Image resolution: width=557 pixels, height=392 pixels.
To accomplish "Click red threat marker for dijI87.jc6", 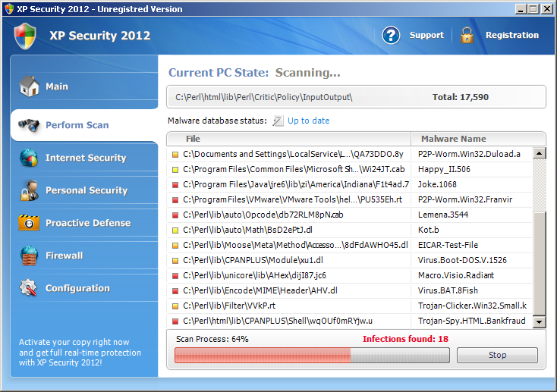I will click(x=175, y=276).
